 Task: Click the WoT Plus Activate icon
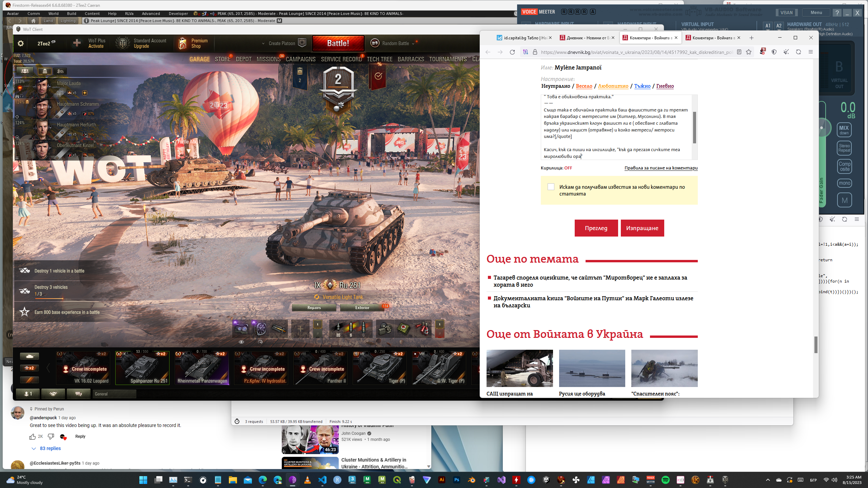pyautogui.click(x=77, y=43)
